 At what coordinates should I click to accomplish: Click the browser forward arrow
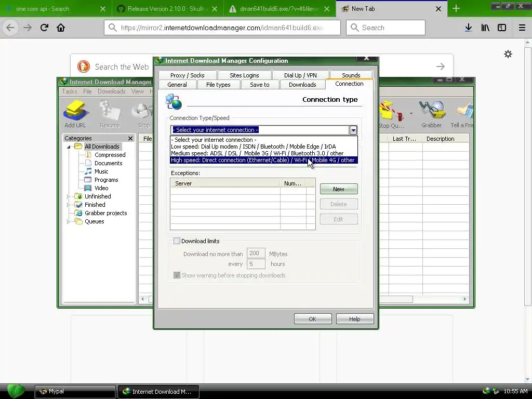tap(28, 28)
